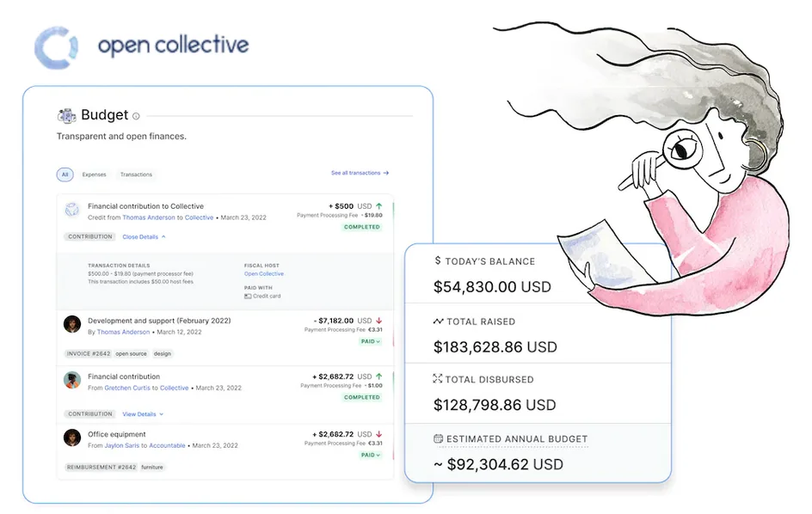The image size is (812, 514).
Task: Click the dollar icon beside Today's Balance
Action: tap(438, 260)
